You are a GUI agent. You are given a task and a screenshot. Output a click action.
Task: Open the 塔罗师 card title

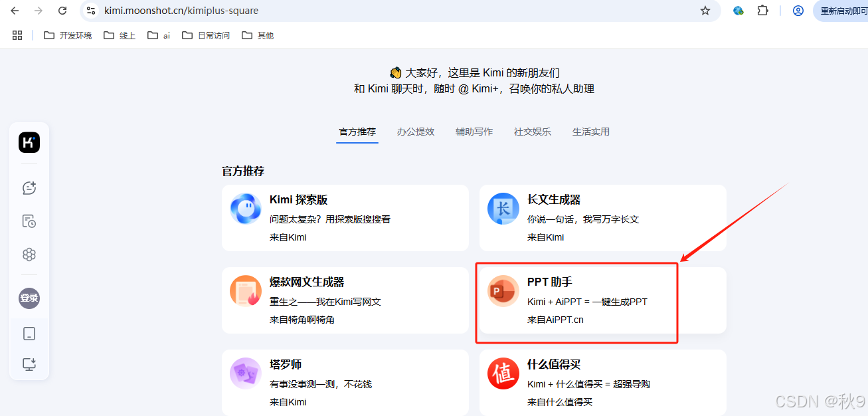[x=286, y=365]
